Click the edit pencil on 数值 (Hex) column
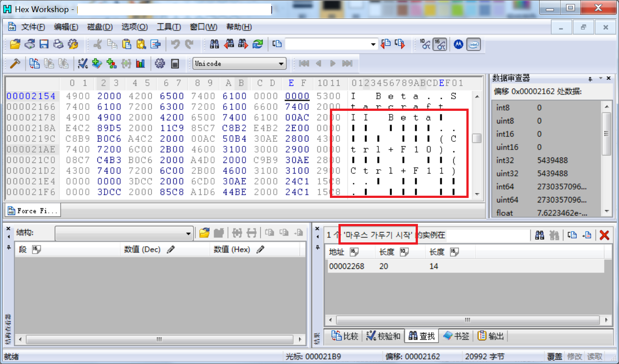 point(260,249)
